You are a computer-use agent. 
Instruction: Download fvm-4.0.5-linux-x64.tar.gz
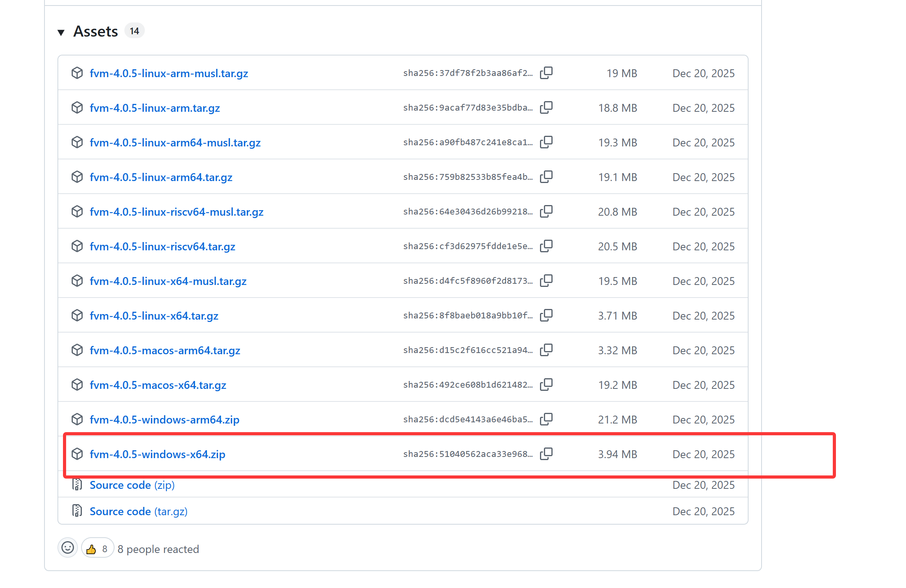(x=154, y=316)
